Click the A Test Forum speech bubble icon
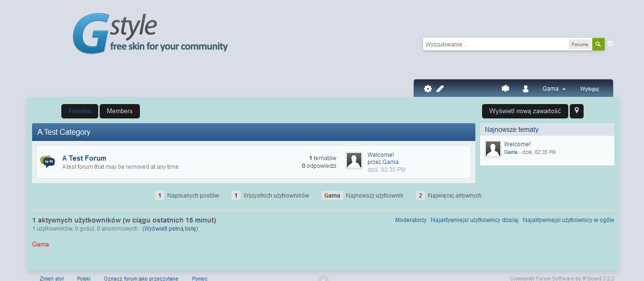644x281 pixels. point(47,162)
